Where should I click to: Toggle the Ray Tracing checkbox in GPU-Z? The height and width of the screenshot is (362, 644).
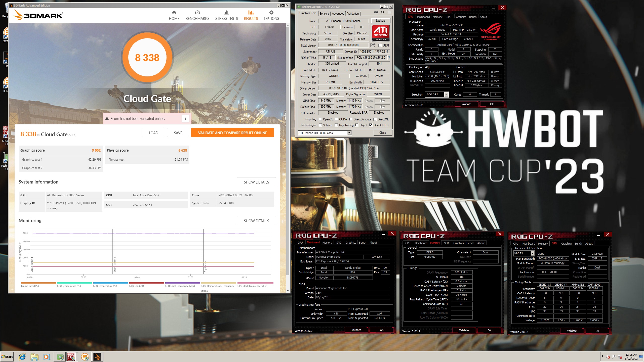tap(336, 125)
